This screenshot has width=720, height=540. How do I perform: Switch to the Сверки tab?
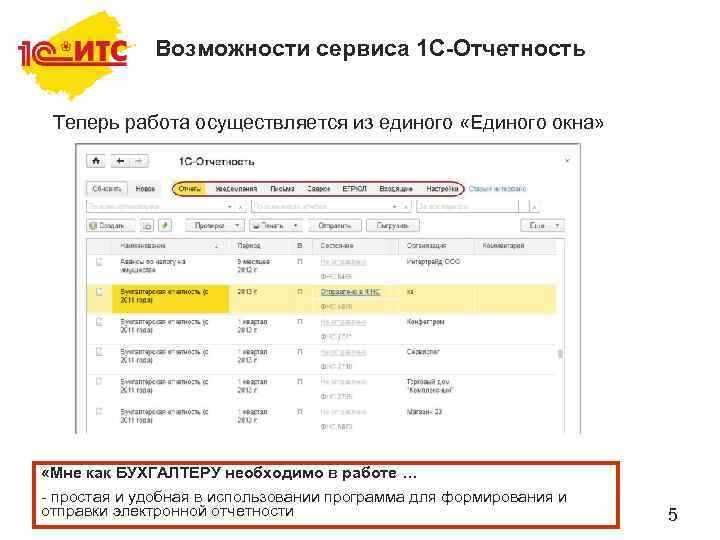coord(318,189)
